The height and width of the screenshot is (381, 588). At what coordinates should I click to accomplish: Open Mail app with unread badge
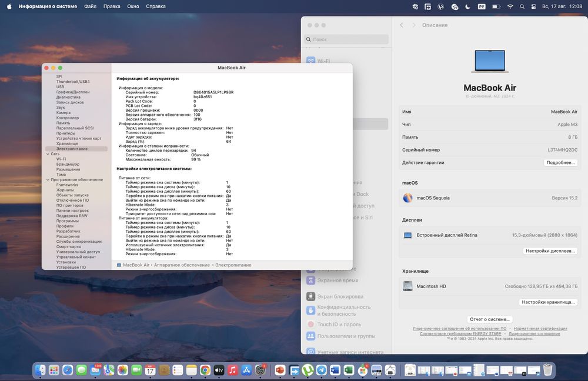coord(95,370)
